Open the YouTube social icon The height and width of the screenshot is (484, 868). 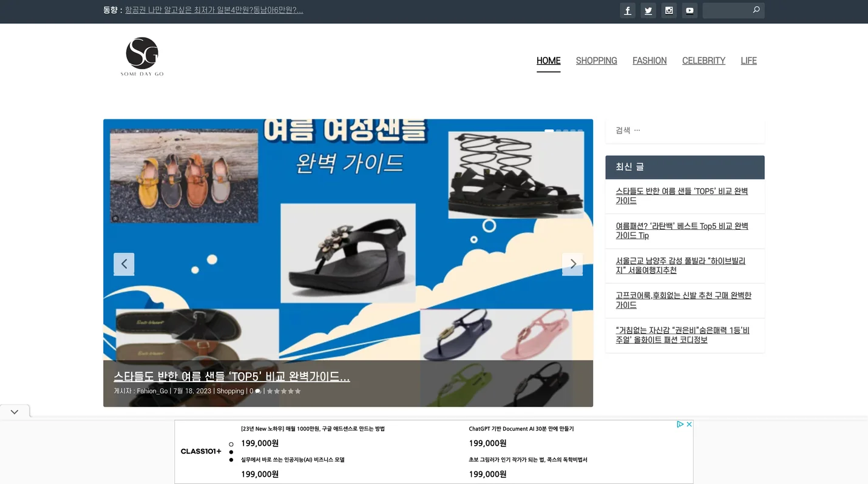tap(690, 10)
